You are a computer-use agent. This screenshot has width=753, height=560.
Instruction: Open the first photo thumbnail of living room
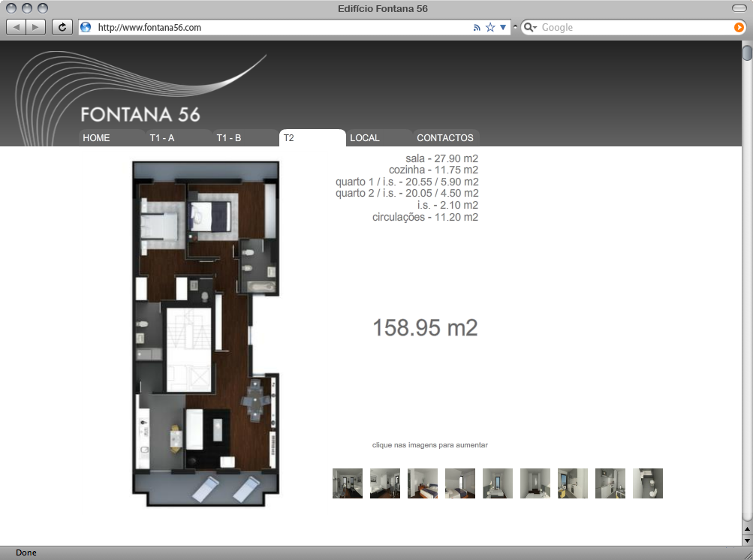[x=347, y=483]
